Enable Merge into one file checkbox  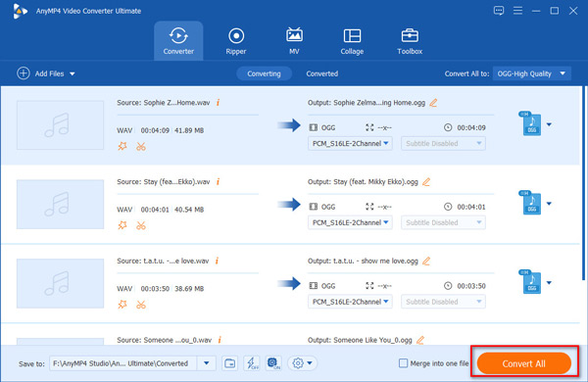pos(403,363)
